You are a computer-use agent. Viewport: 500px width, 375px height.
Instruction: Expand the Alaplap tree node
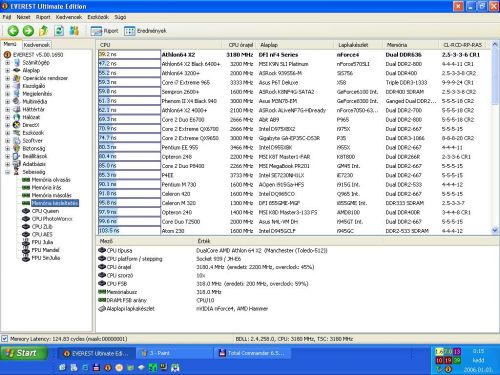(7, 70)
